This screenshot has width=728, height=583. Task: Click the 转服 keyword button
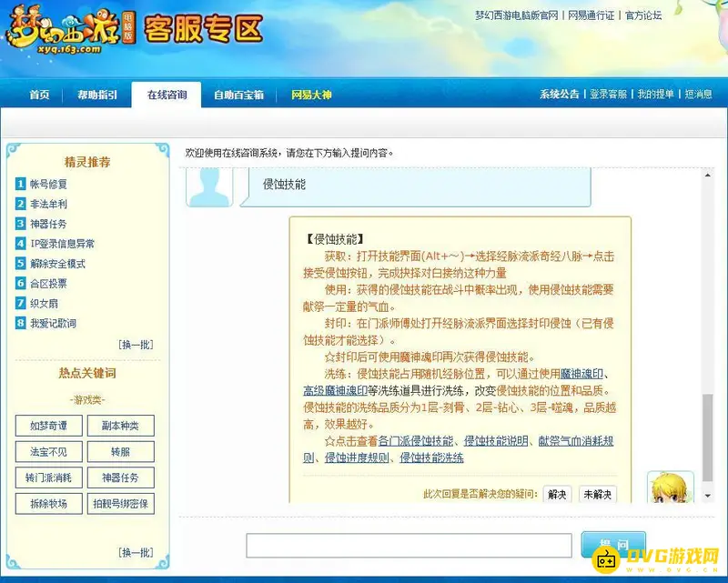[121, 452]
